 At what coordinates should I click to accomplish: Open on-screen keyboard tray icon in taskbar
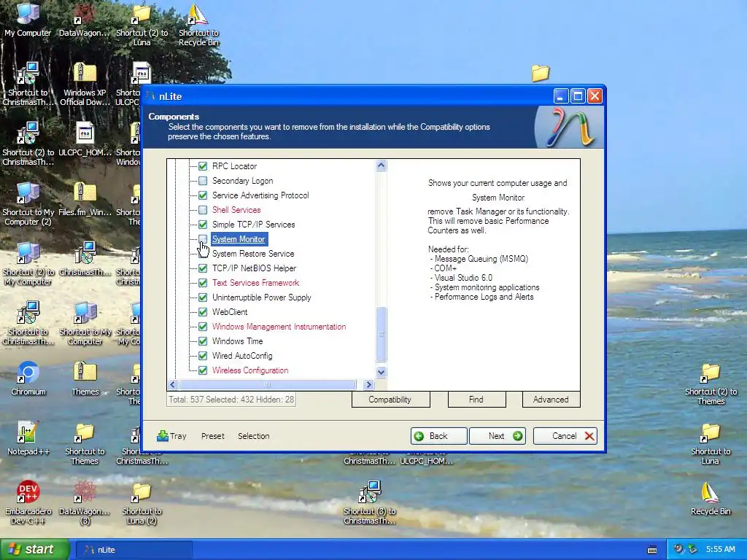(x=652, y=550)
